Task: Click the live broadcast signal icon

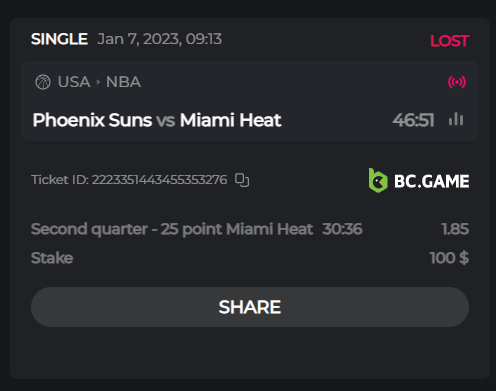Action: (x=457, y=82)
